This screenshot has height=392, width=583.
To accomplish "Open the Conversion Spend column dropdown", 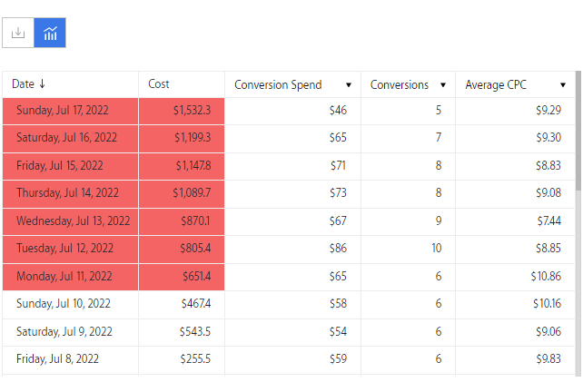I will pyautogui.click(x=349, y=85).
